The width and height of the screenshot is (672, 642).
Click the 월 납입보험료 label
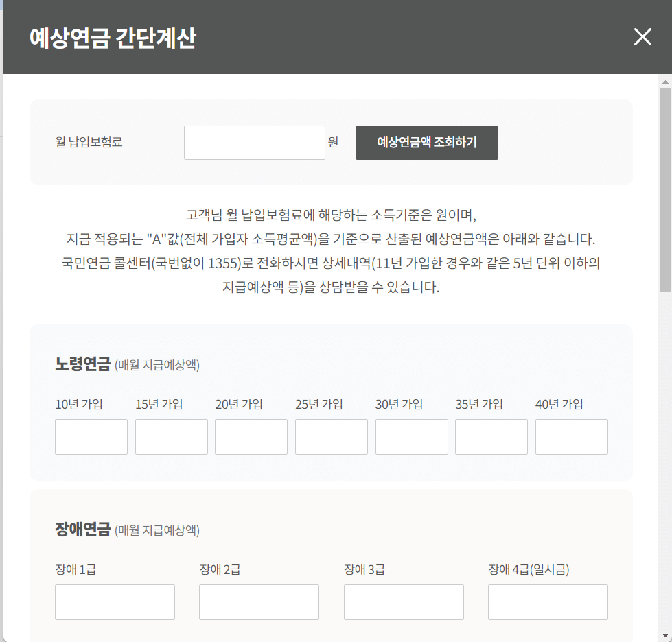[89, 142]
